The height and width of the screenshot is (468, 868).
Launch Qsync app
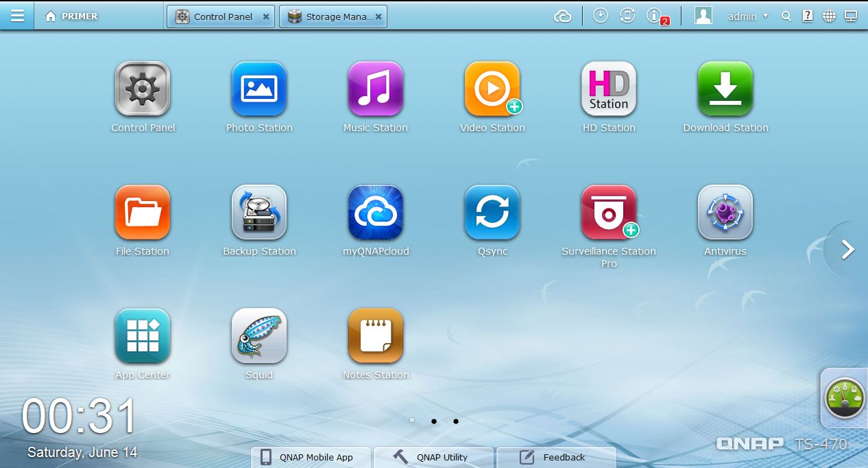[492, 213]
